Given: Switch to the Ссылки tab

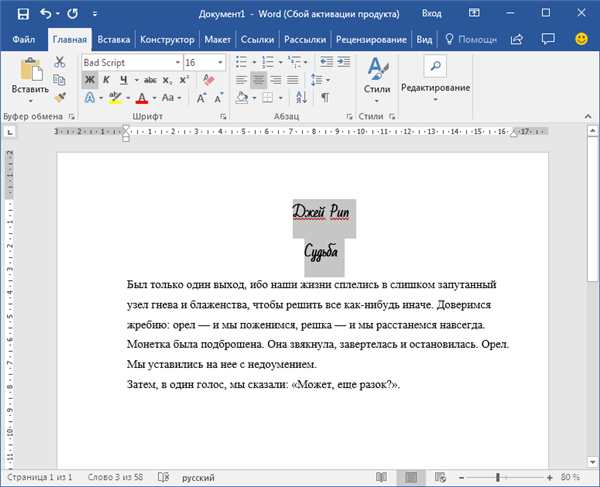Looking at the screenshot, I should coord(258,40).
